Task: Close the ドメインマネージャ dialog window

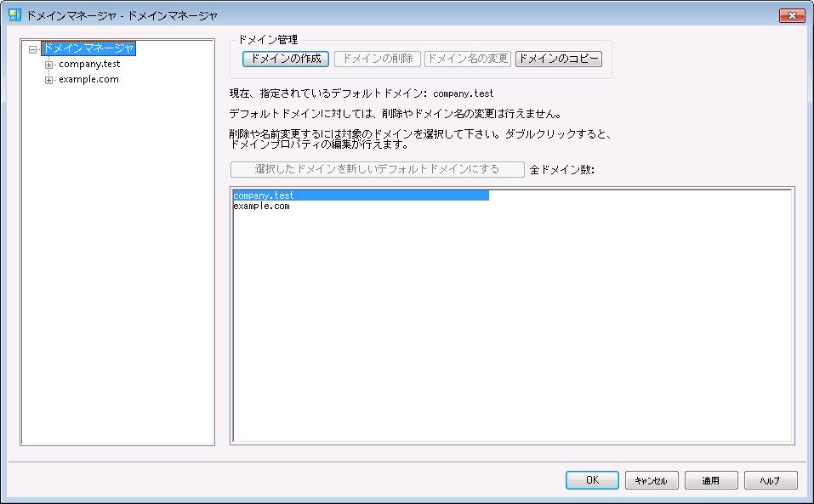Action: 792,15
